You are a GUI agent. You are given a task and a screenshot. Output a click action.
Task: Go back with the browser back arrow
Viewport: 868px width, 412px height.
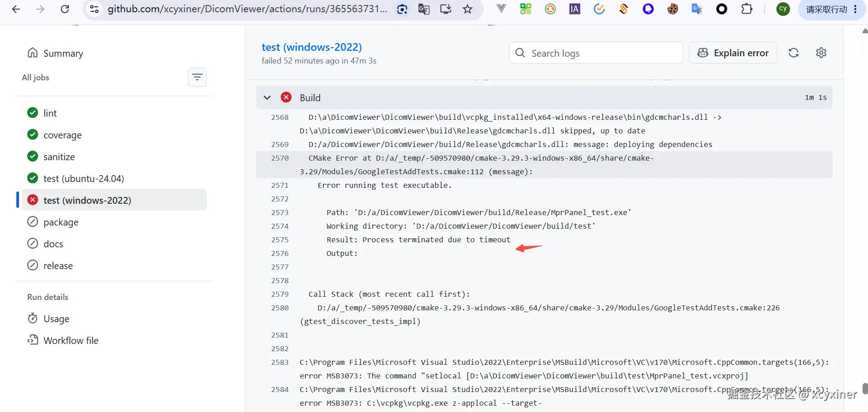16,9
